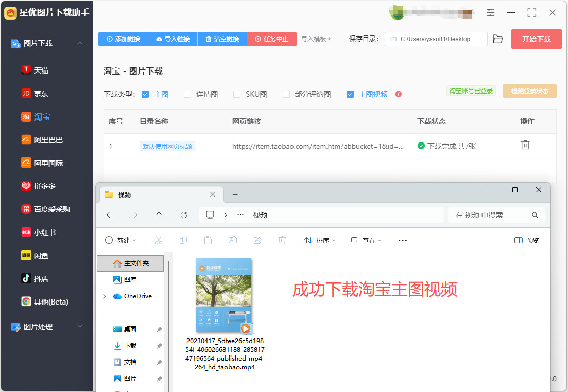This screenshot has width=568, height=392.
Task: Open the 排序 dropdown in Explorer
Action: click(x=320, y=240)
